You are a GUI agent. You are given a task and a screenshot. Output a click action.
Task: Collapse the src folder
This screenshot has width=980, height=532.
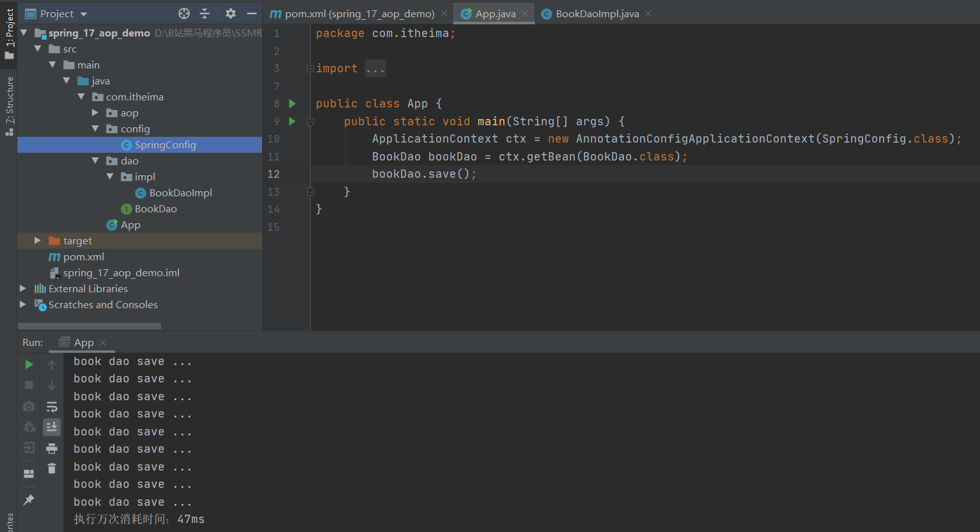[x=38, y=49]
